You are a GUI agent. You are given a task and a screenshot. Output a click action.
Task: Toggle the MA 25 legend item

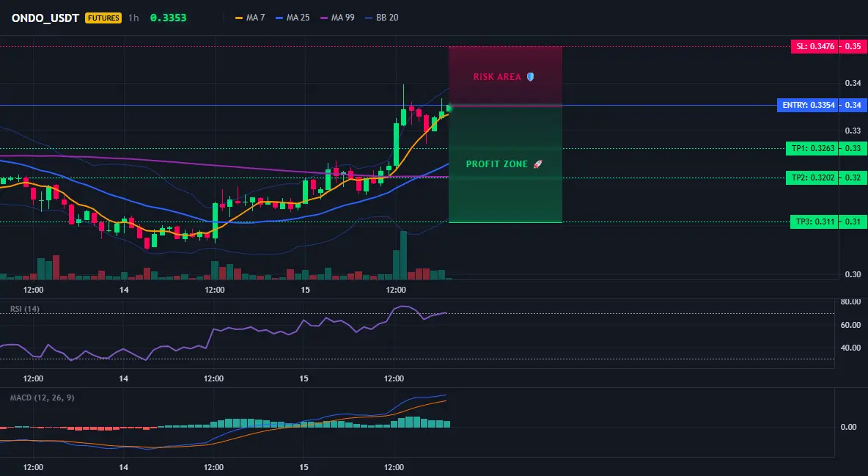point(293,18)
